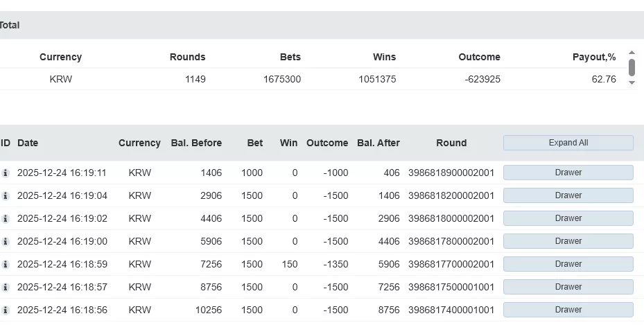Open info icon for the 16:18:57 row
Image resolution: width=644 pixels, height=325 pixels.
6,288
